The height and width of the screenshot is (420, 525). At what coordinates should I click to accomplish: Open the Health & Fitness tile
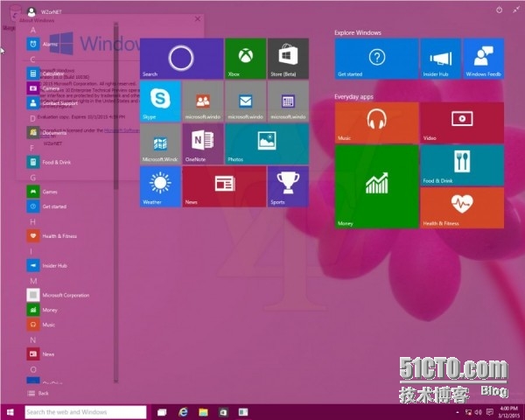pyautogui.click(x=462, y=207)
